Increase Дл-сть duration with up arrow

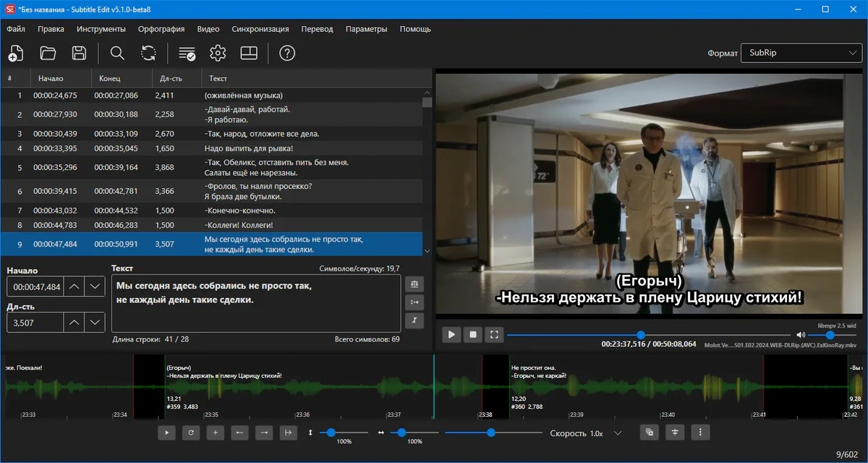click(x=75, y=323)
